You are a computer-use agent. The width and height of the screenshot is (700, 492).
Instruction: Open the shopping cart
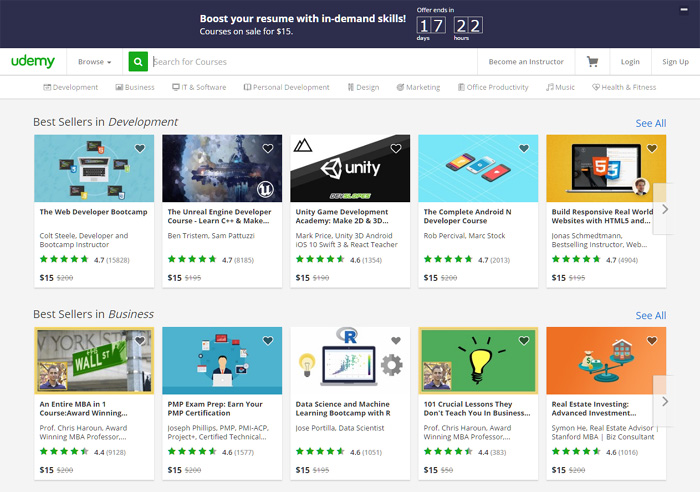(592, 62)
